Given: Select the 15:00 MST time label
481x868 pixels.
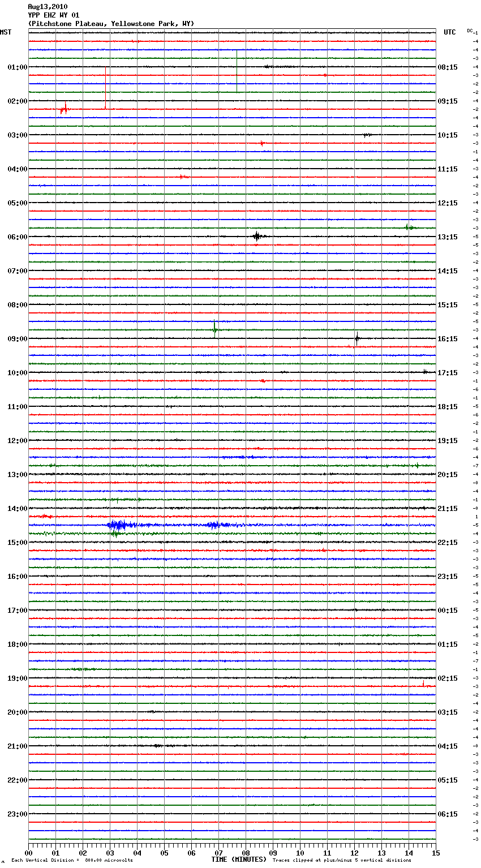Looking at the screenshot, I should (18, 543).
